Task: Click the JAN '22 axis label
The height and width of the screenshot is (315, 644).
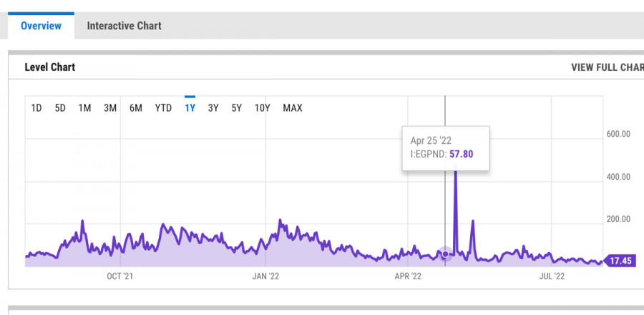Action: (x=265, y=276)
